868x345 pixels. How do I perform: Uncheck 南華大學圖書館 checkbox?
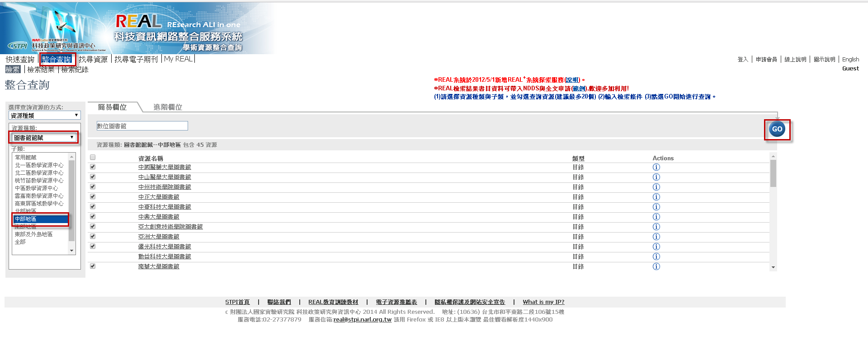pyautogui.click(x=93, y=266)
